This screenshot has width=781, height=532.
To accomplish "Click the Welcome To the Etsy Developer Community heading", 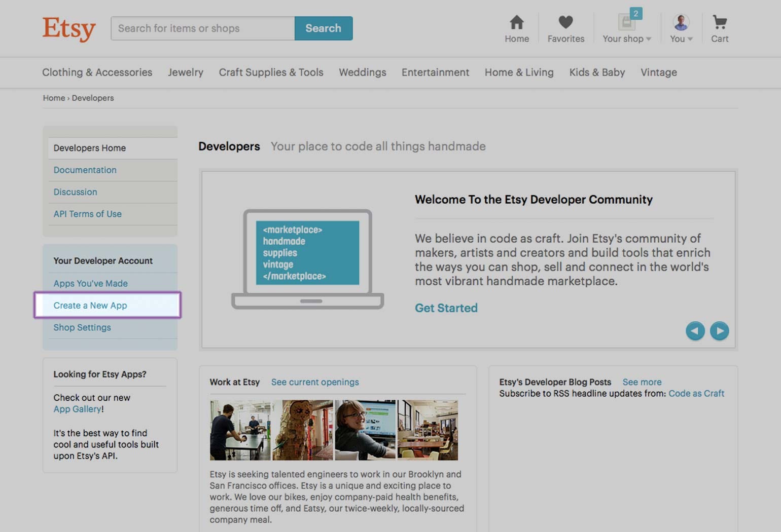I will (534, 200).
